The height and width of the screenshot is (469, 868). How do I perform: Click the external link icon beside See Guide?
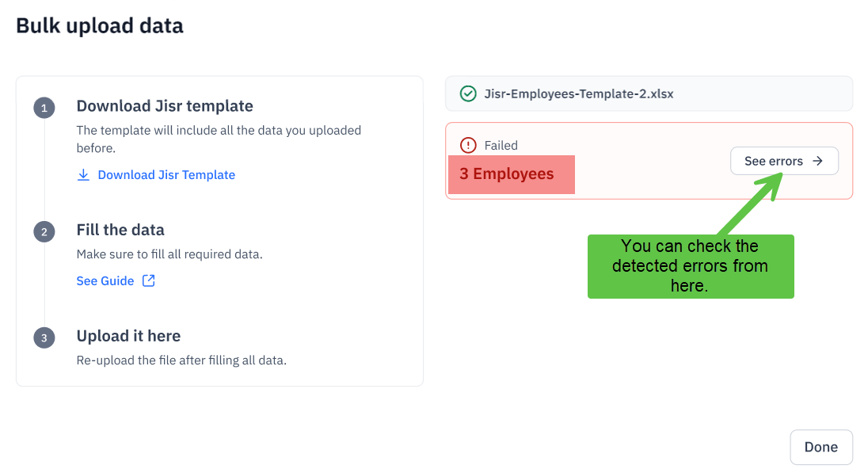pos(148,280)
